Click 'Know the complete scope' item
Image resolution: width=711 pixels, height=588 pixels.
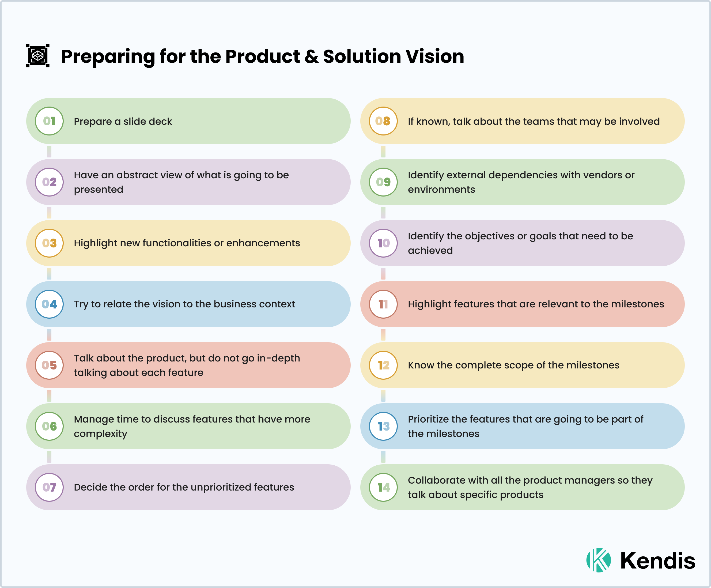click(514, 365)
